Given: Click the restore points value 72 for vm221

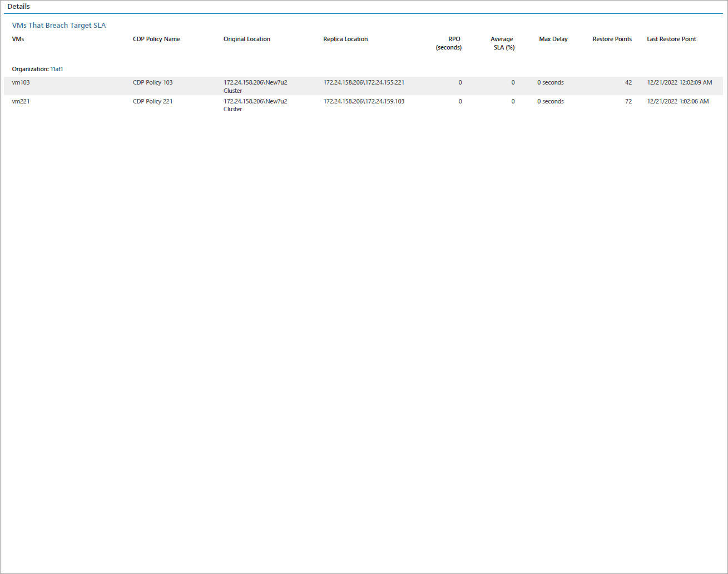Looking at the screenshot, I should (x=628, y=101).
